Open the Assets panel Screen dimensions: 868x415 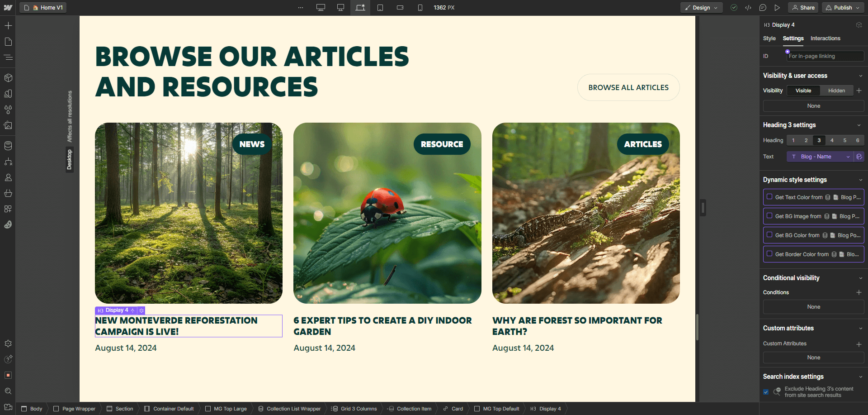pyautogui.click(x=8, y=125)
